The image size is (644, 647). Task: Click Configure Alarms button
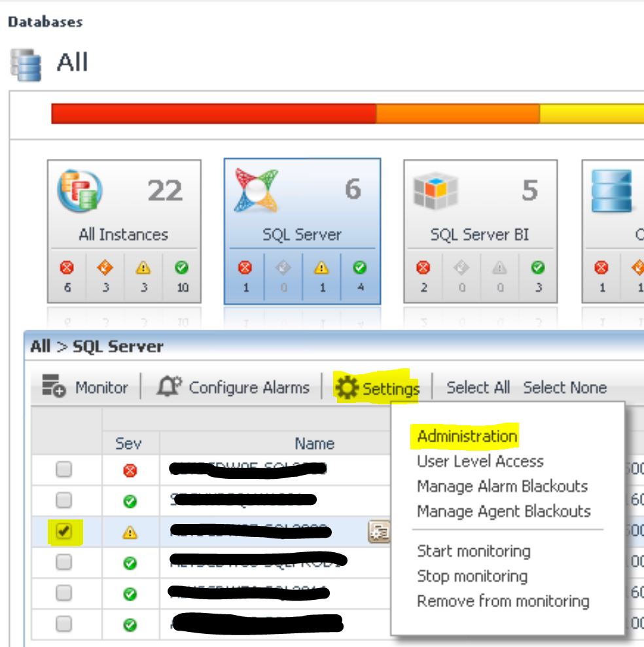coord(233,387)
